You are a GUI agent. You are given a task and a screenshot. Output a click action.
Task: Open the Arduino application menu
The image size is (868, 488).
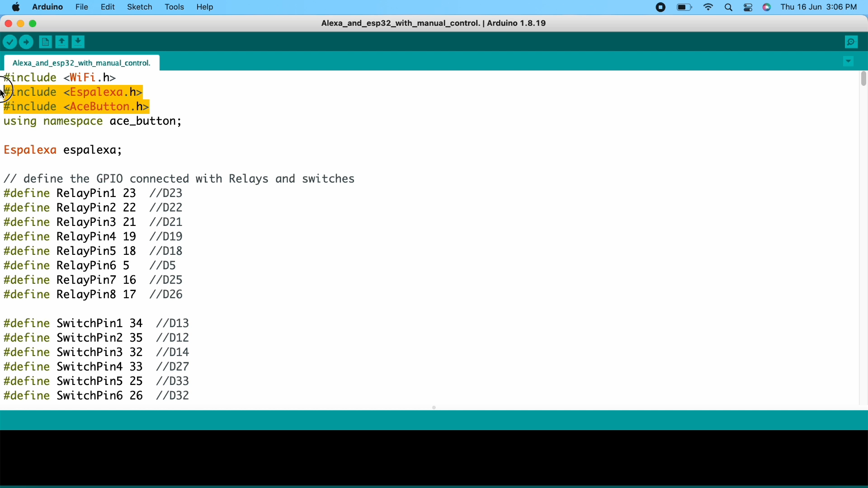click(47, 7)
